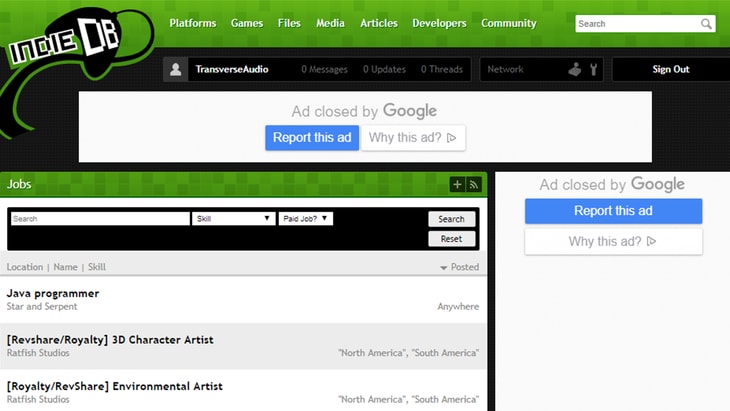730x411 pixels.
Task: Open the Platforms menu
Action: click(x=193, y=23)
